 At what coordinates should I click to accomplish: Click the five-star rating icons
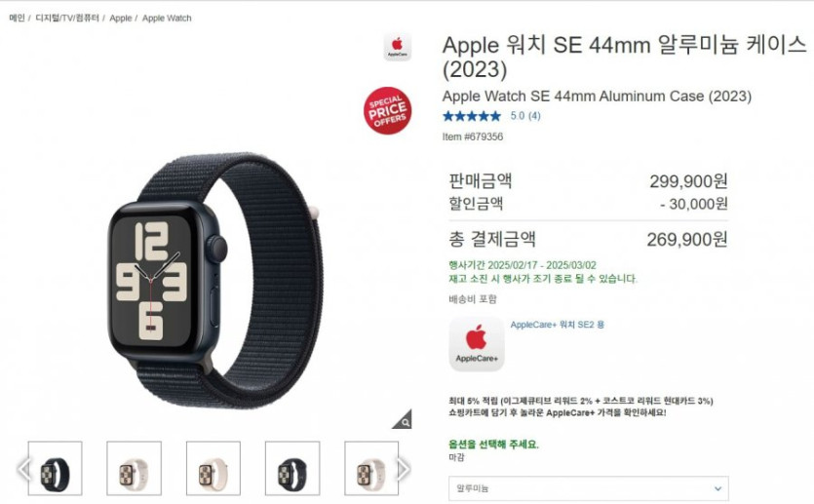tap(472, 116)
